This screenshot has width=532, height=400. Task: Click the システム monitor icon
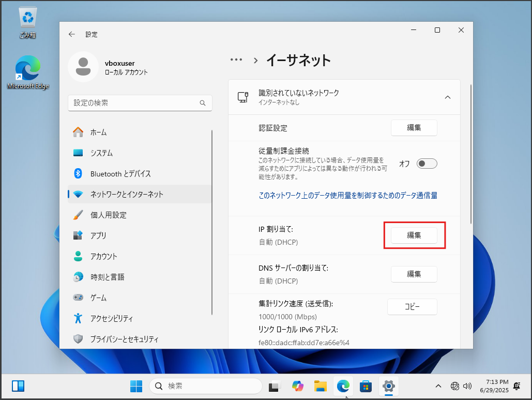[78, 153]
